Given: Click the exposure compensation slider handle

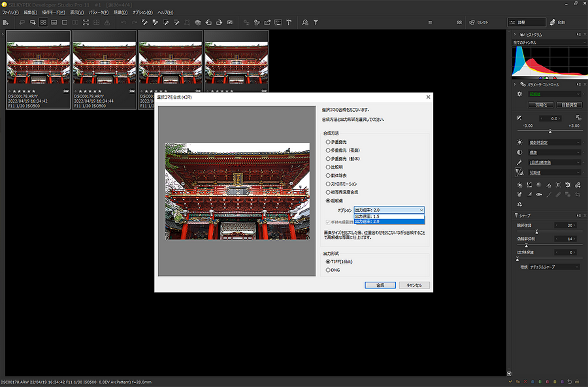Looking at the screenshot, I should click(x=549, y=131).
